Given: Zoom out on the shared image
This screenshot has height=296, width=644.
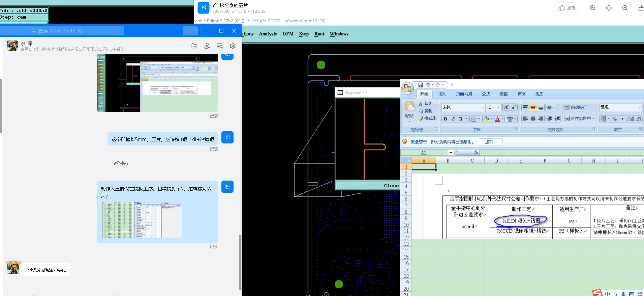Looking at the screenshot, I should [x=625, y=8].
